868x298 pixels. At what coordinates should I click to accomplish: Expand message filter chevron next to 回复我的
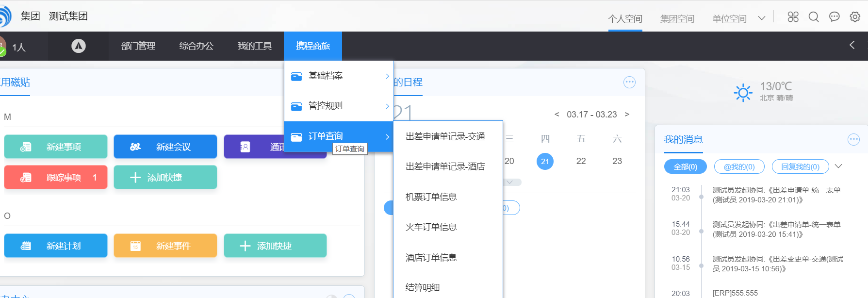coord(838,166)
